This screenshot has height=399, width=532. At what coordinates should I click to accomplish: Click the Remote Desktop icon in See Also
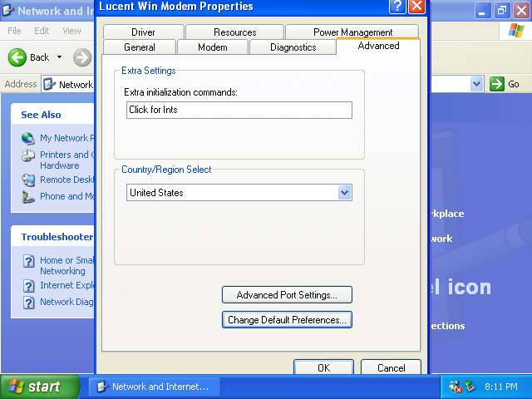[x=28, y=180]
